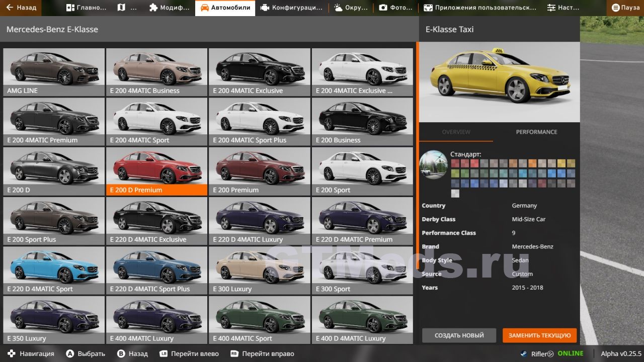Pick the bright orange paint swatch
Viewport: 644px width, 362px height.
coord(532,163)
